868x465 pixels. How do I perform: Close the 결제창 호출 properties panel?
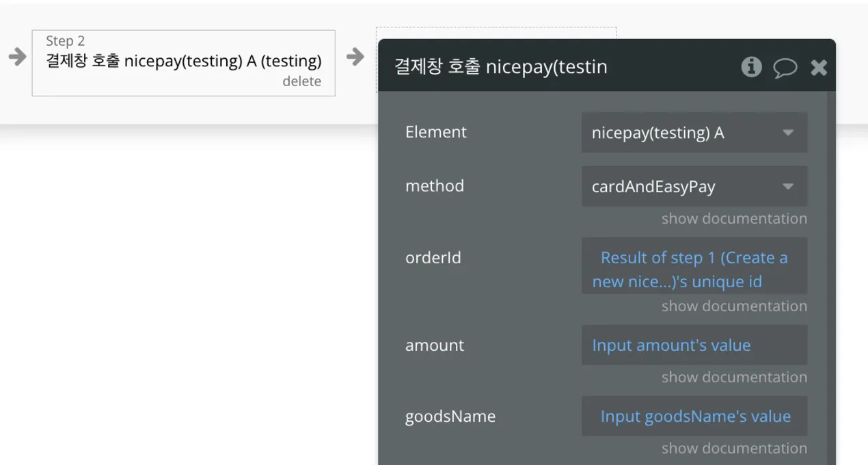click(x=819, y=67)
